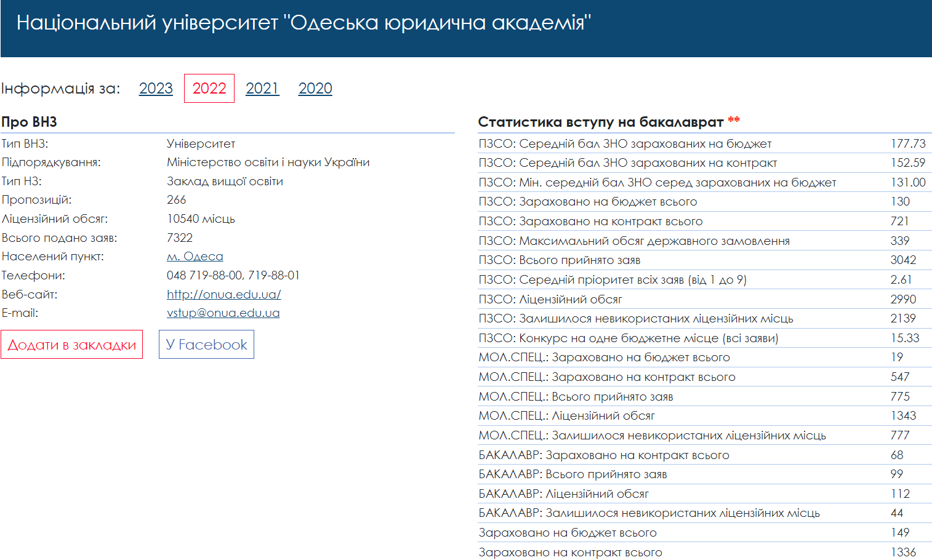932x560 pixels.
Task: Switch to the 2023 year tab
Action: 156,89
